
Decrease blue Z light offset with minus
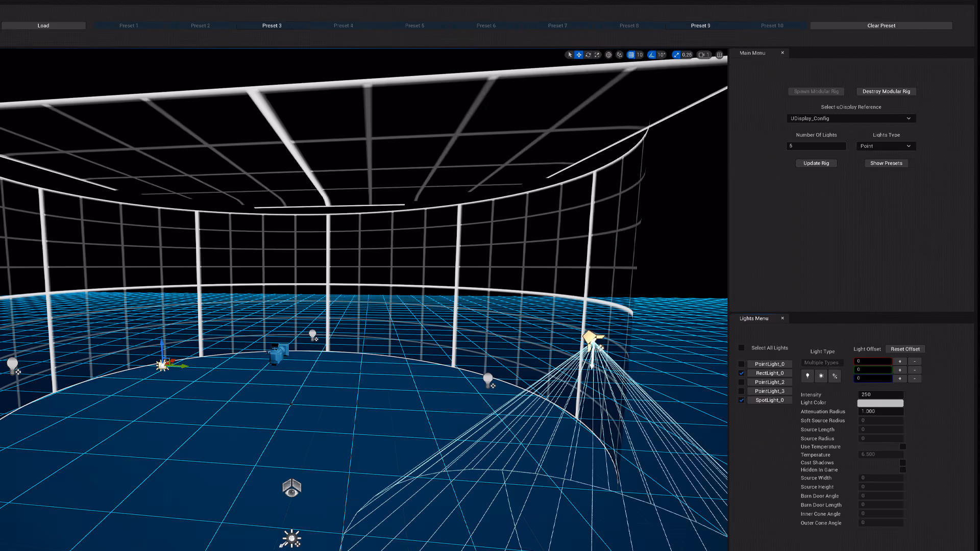[x=915, y=379]
